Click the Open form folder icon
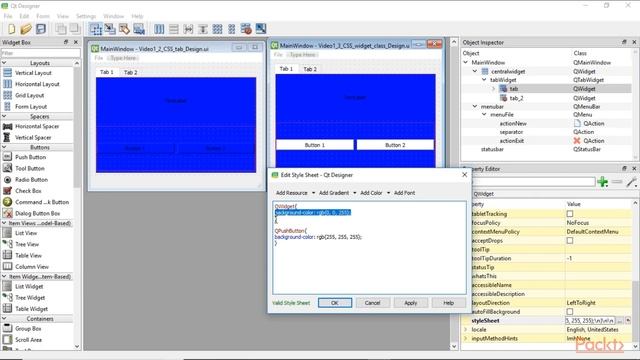This screenshot has height=360, width=640. click(x=26, y=29)
